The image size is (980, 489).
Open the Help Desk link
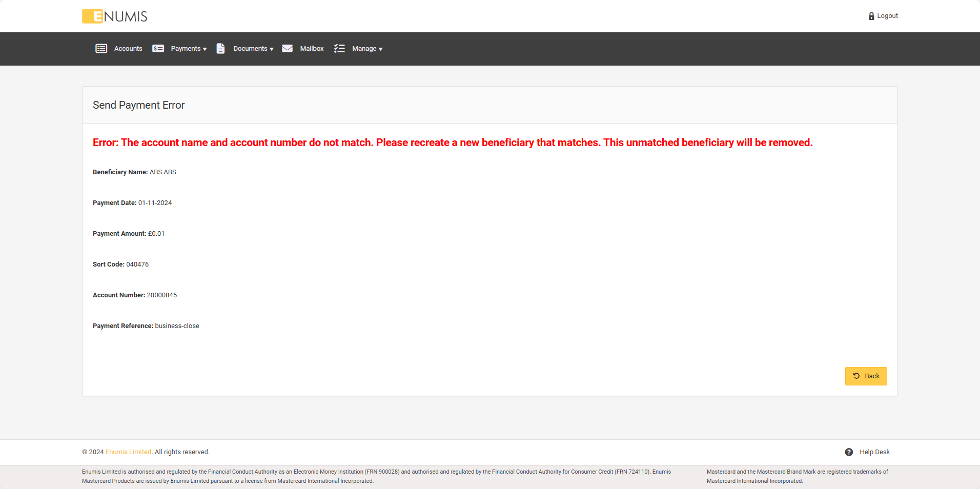pyautogui.click(x=874, y=452)
